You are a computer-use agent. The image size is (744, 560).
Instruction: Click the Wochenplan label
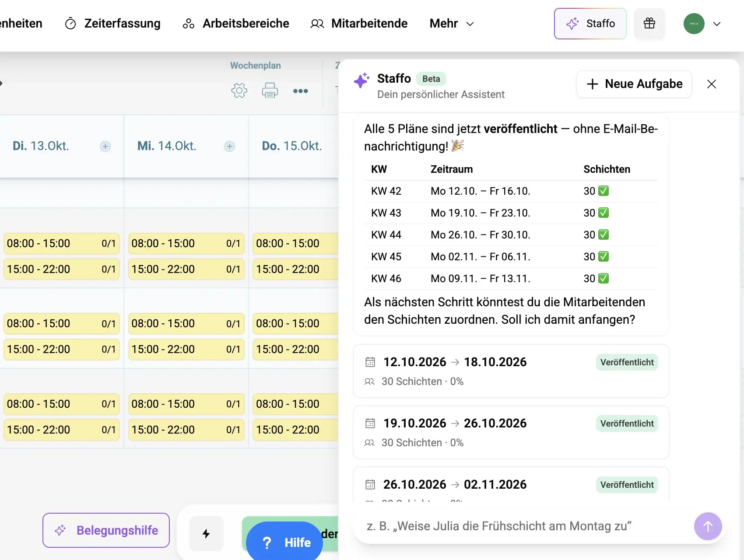[x=256, y=66]
